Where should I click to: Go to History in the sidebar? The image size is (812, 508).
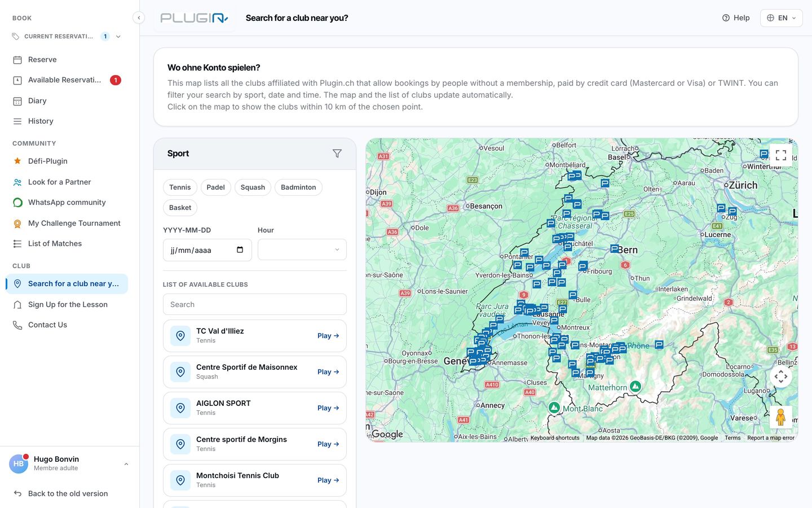point(67,121)
